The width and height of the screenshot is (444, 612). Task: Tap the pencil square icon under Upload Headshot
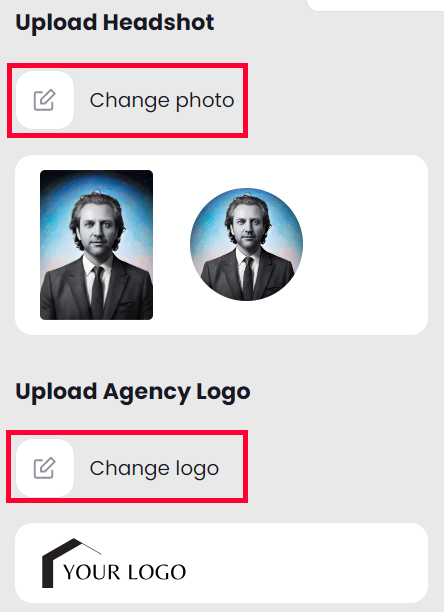coord(44,100)
